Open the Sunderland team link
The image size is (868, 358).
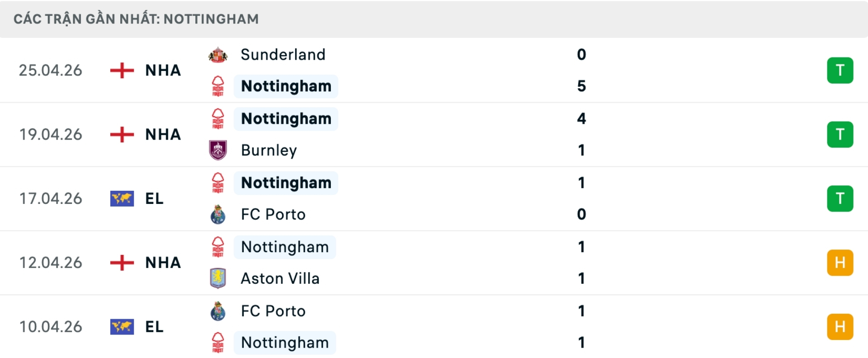[x=283, y=55]
